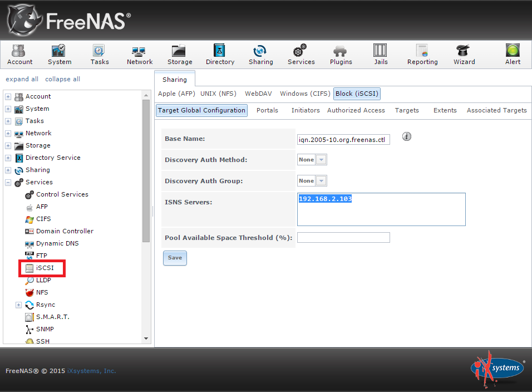This screenshot has width=532, height=392.
Task: Click the FTP tree icon
Action: tap(29, 256)
